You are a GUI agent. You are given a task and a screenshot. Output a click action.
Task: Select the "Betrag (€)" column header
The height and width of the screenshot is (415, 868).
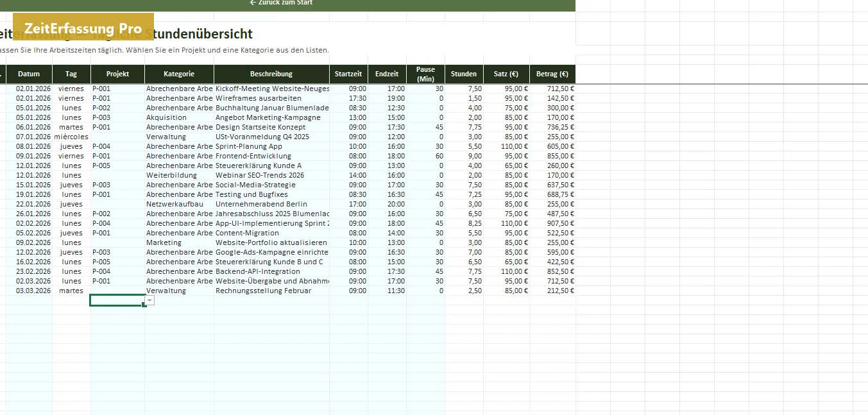coord(552,74)
